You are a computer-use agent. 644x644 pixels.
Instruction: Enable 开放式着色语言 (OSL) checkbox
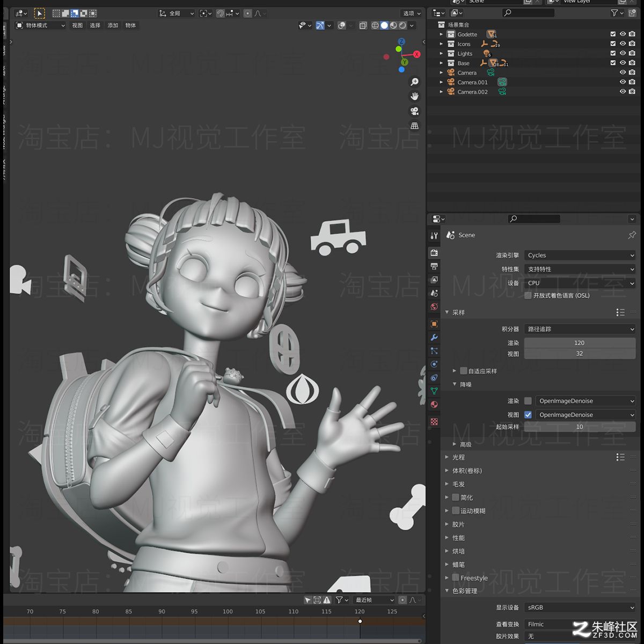click(528, 296)
